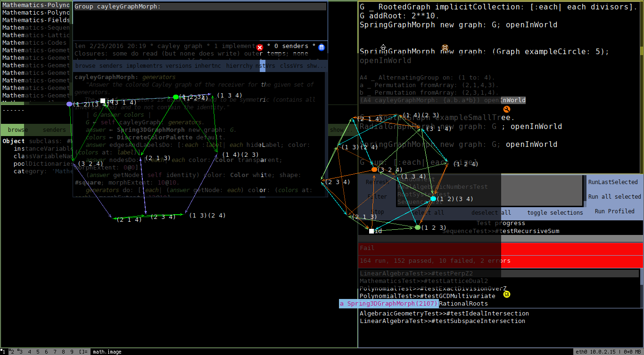Select 'Mathematics-Codes' category in list
Screen dimensions: 644x355
pyautogui.click(x=36, y=43)
